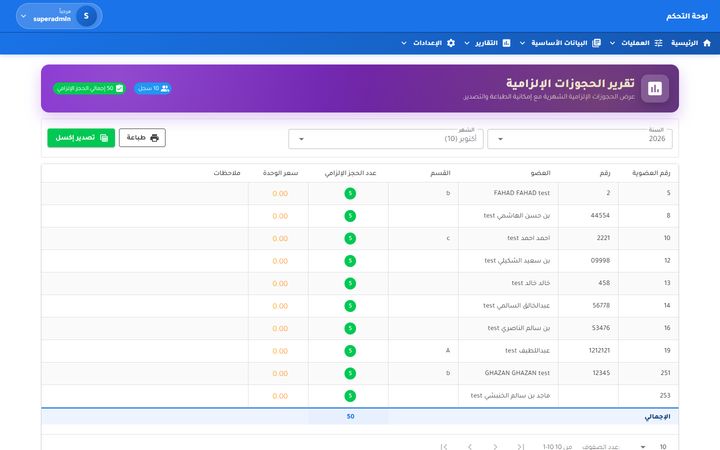Click green 5 badge in خالد خالد row
720x450 pixels.
pos(350,283)
